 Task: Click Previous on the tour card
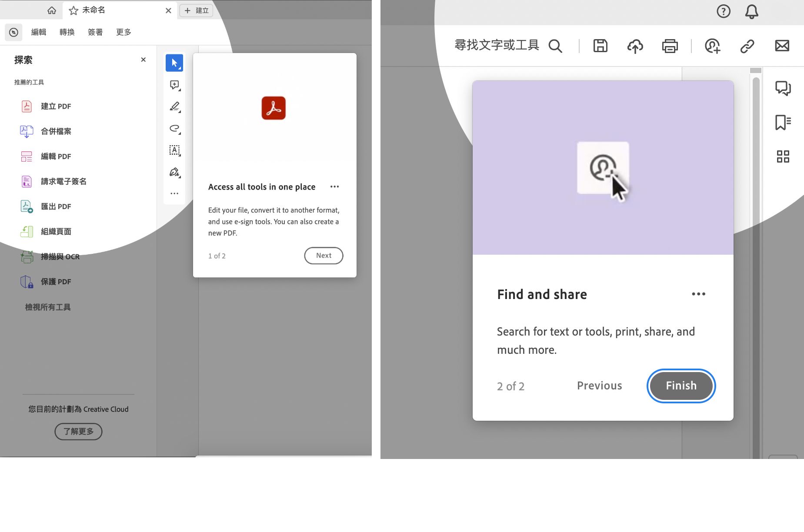(600, 386)
